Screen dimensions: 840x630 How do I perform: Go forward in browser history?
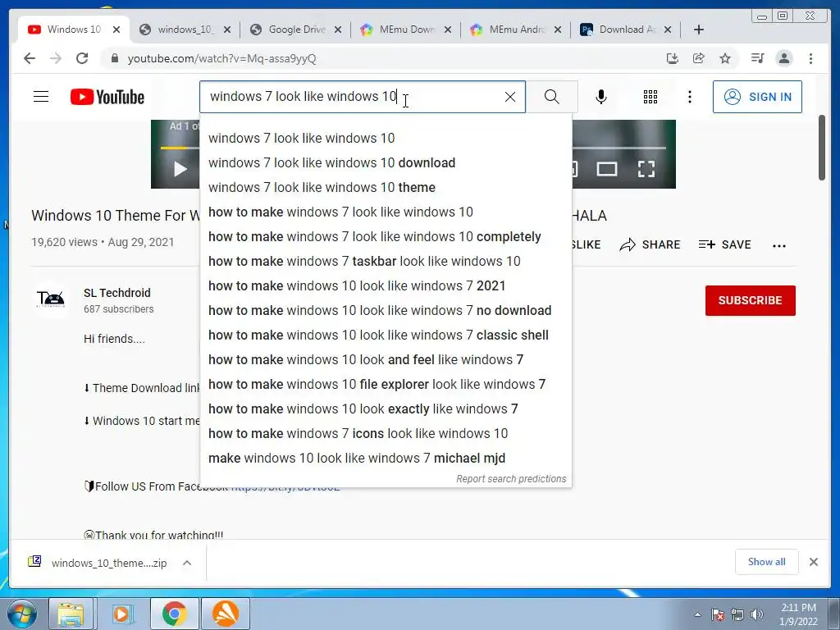click(x=56, y=58)
